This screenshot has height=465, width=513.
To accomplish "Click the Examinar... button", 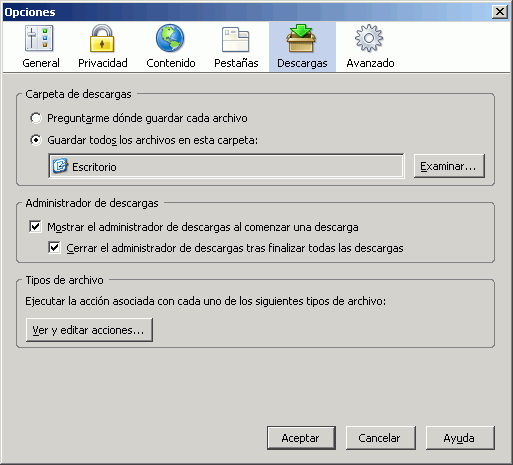I will pos(449,166).
